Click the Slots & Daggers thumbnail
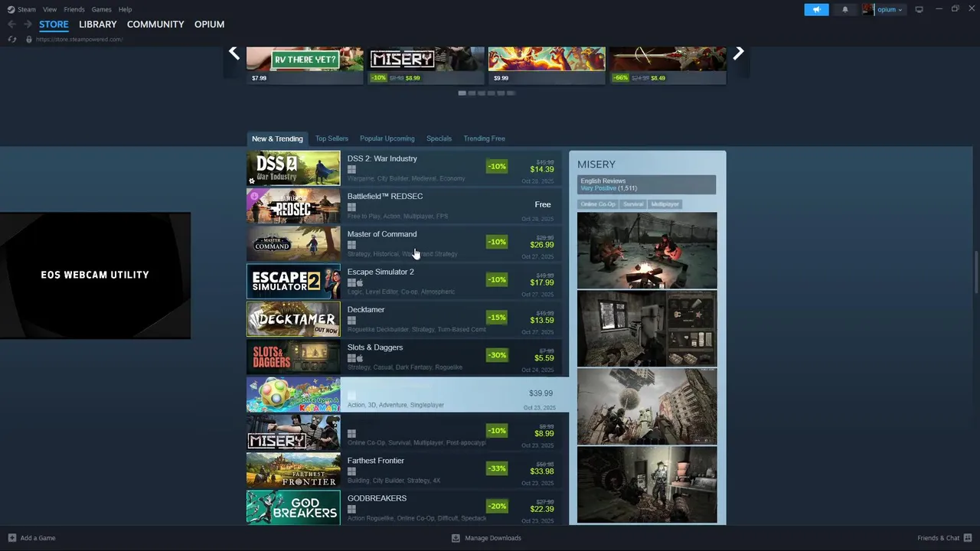This screenshot has width=980, height=551. (293, 357)
